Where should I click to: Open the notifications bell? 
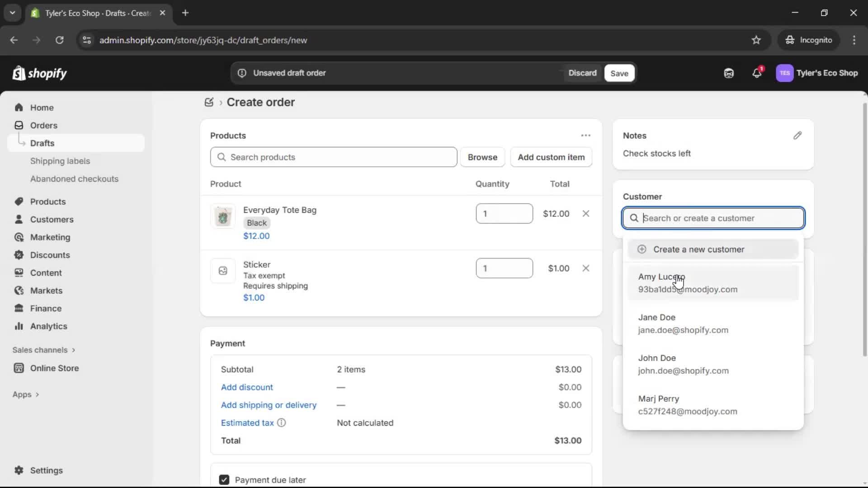(757, 73)
